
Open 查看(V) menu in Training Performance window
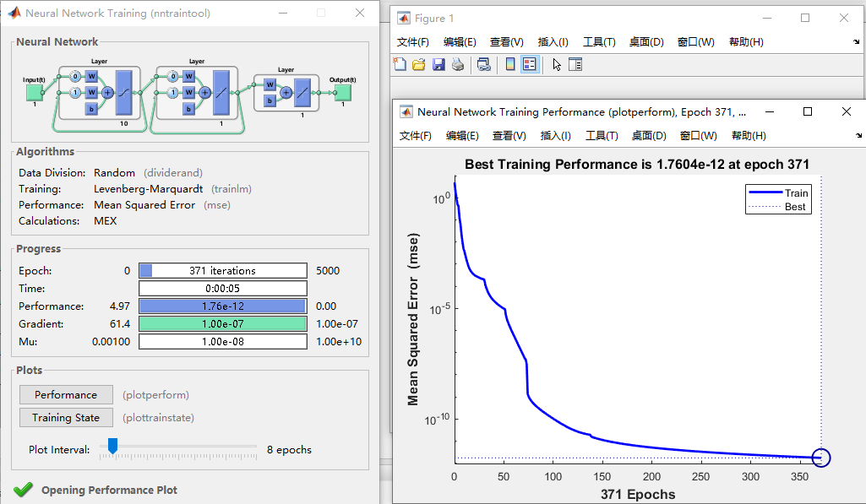pos(509,135)
